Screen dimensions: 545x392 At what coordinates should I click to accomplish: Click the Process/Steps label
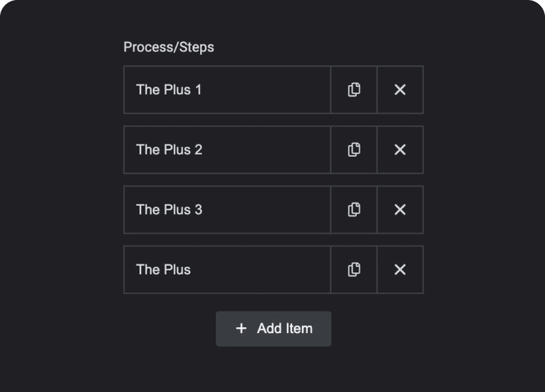tap(168, 47)
